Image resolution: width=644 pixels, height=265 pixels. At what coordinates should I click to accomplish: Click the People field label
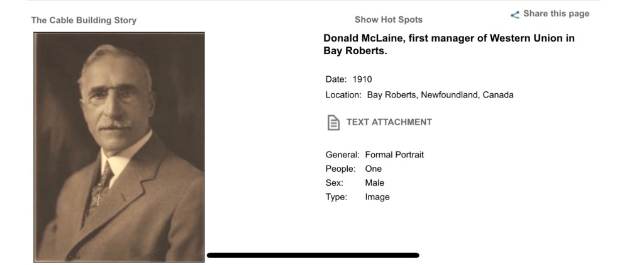click(340, 169)
